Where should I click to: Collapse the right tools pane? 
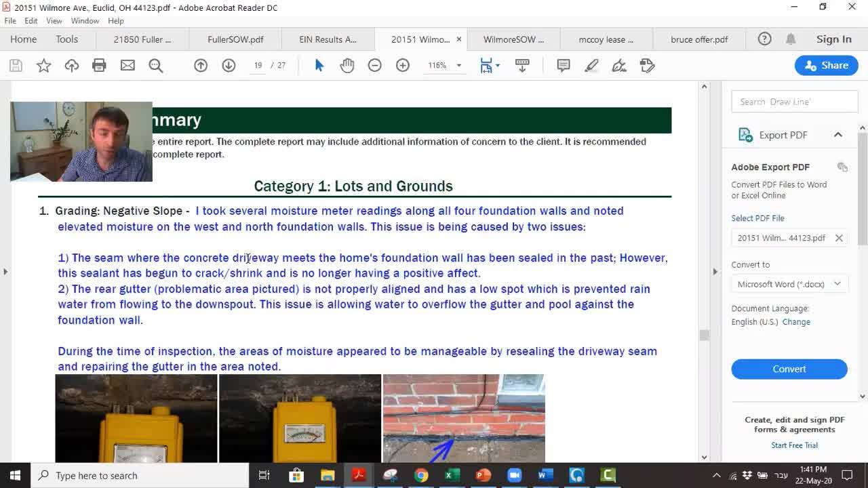715,272
